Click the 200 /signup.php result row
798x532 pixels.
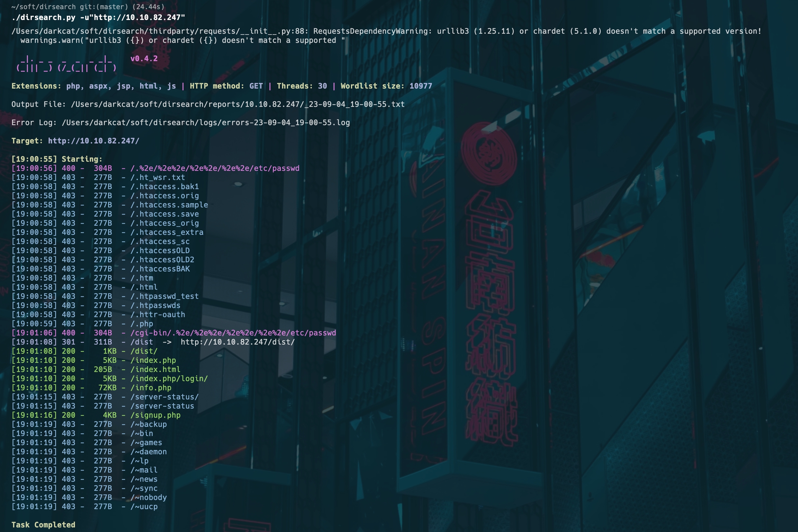pyautogui.click(x=96, y=415)
